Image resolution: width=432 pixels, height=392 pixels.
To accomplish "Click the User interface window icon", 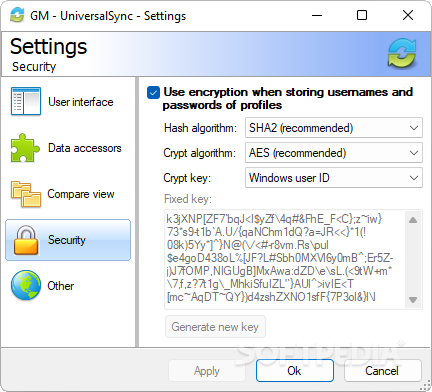I will coord(26,101).
